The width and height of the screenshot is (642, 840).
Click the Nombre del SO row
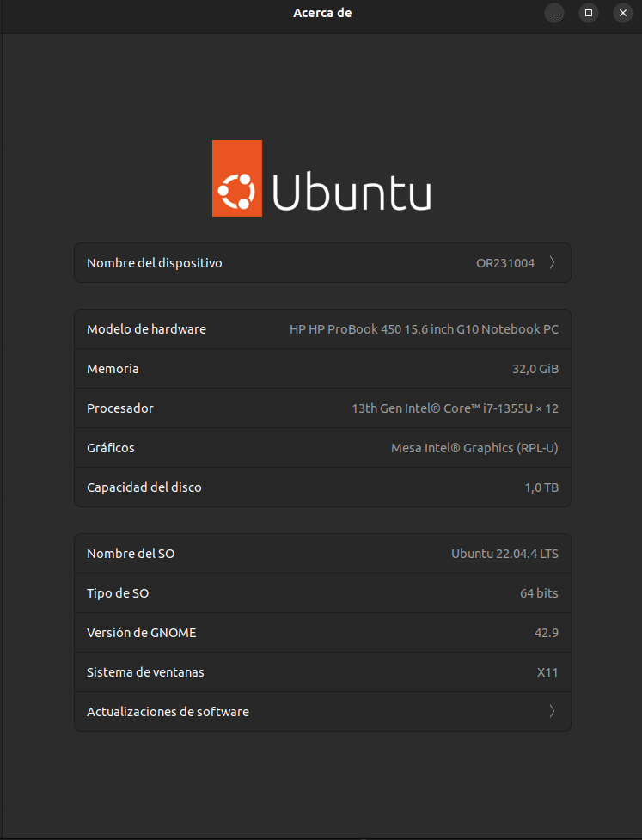322,553
